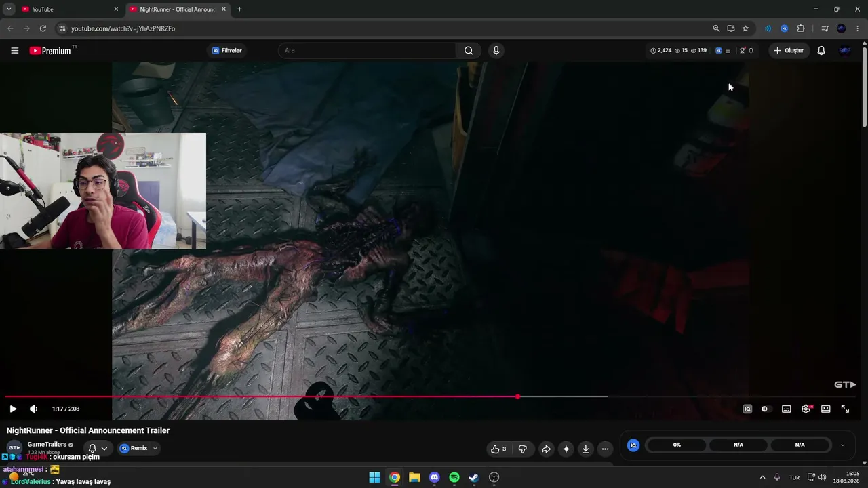This screenshot has width=868, height=488.
Task: Open the sparkle Ask AI button
Action: pyautogui.click(x=566, y=449)
